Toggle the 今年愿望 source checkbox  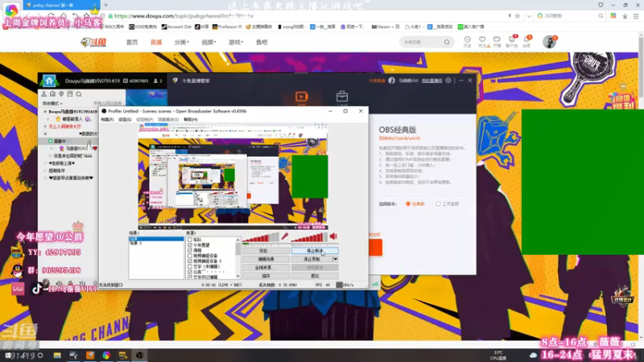click(190, 245)
